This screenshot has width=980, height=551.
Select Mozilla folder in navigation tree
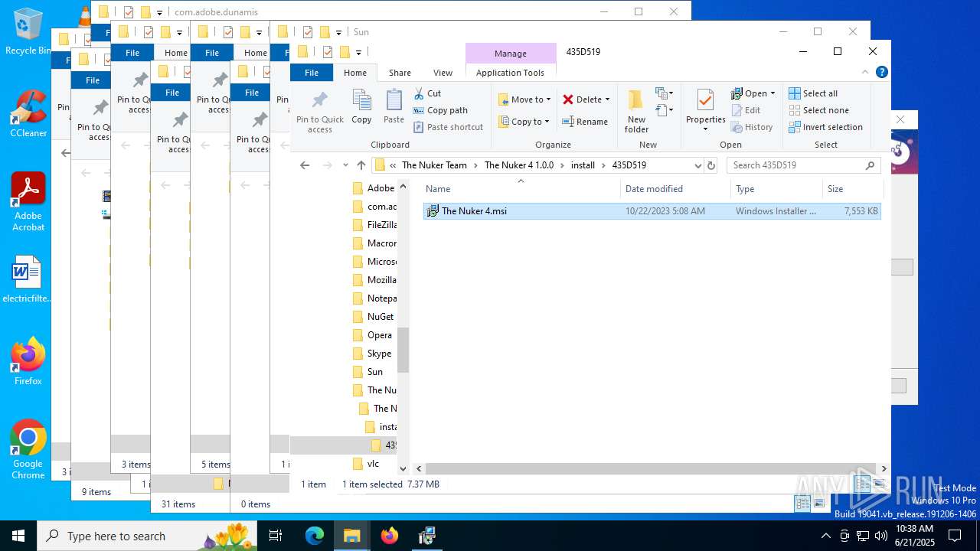pyautogui.click(x=374, y=280)
